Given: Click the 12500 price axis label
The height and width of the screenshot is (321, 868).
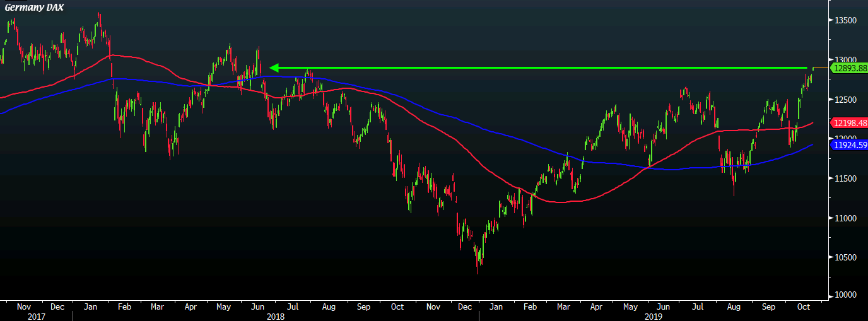Looking at the screenshot, I should 845,100.
